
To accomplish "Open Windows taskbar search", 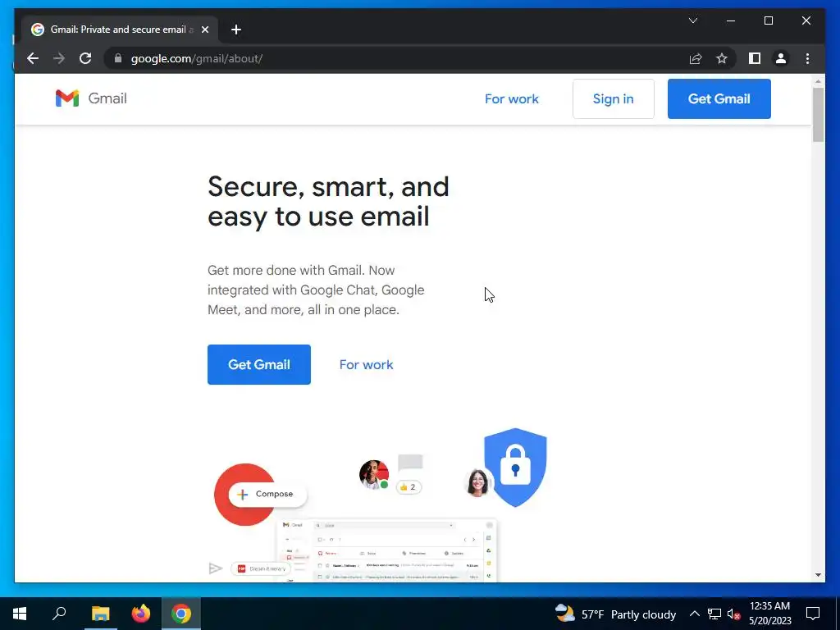I will [x=59, y=614].
